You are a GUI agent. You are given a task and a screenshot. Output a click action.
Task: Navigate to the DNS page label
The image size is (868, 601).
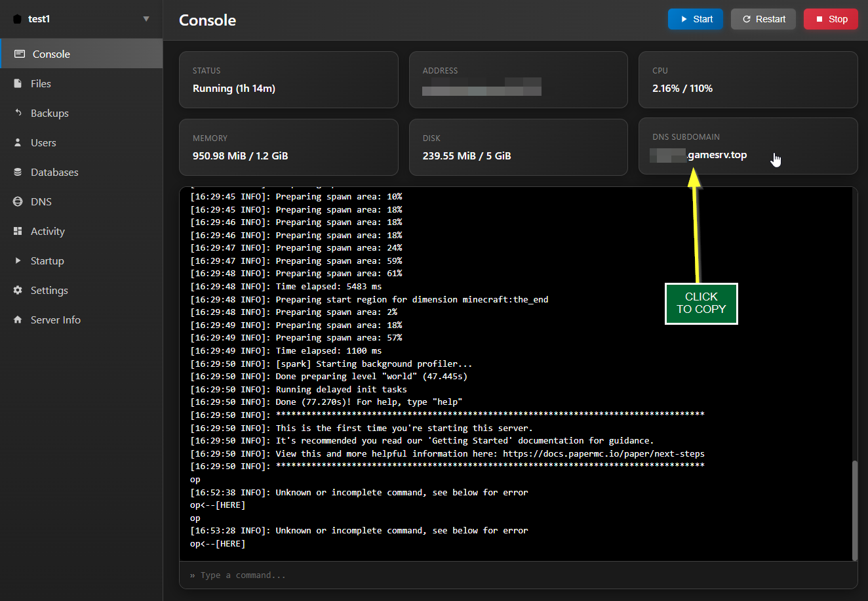[x=41, y=201]
